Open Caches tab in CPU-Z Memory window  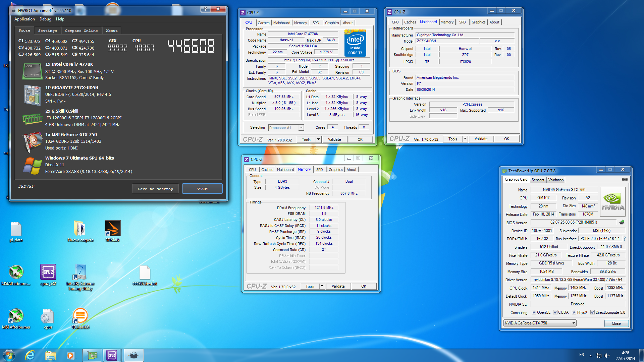point(267,170)
